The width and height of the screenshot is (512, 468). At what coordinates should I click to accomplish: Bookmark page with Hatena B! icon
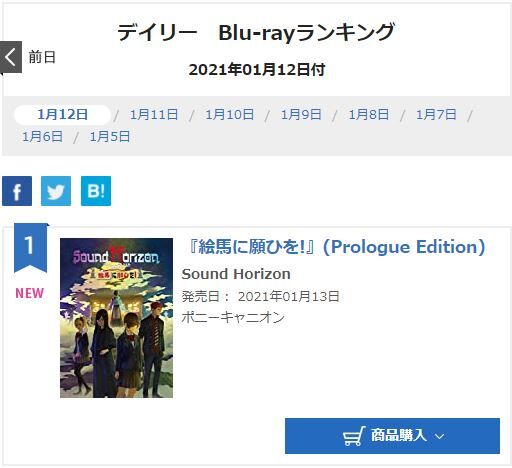pyautogui.click(x=96, y=191)
